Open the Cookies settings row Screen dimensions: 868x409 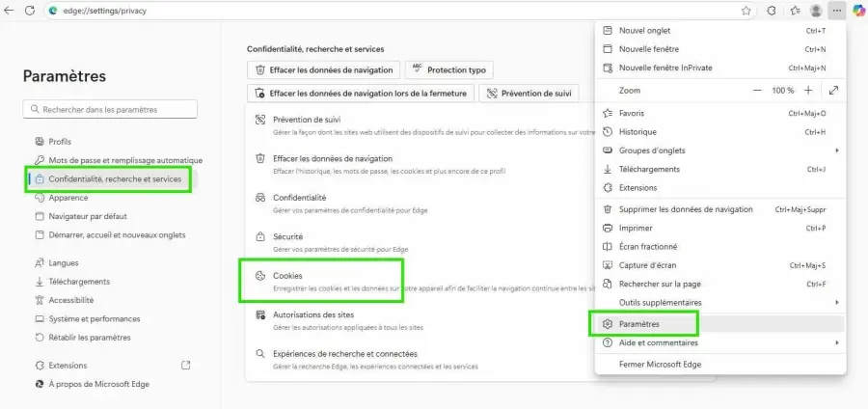tap(288, 276)
